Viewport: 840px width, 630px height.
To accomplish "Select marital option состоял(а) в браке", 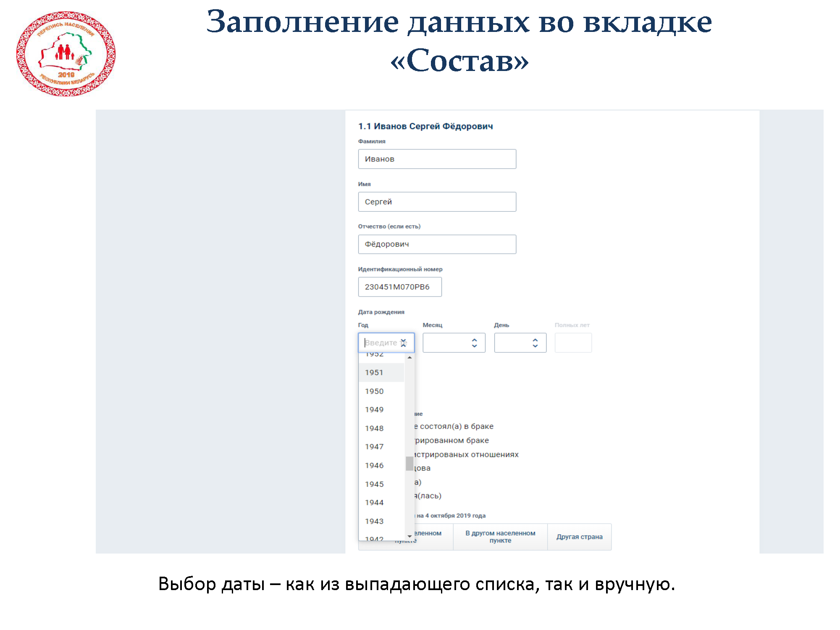I will point(457,426).
